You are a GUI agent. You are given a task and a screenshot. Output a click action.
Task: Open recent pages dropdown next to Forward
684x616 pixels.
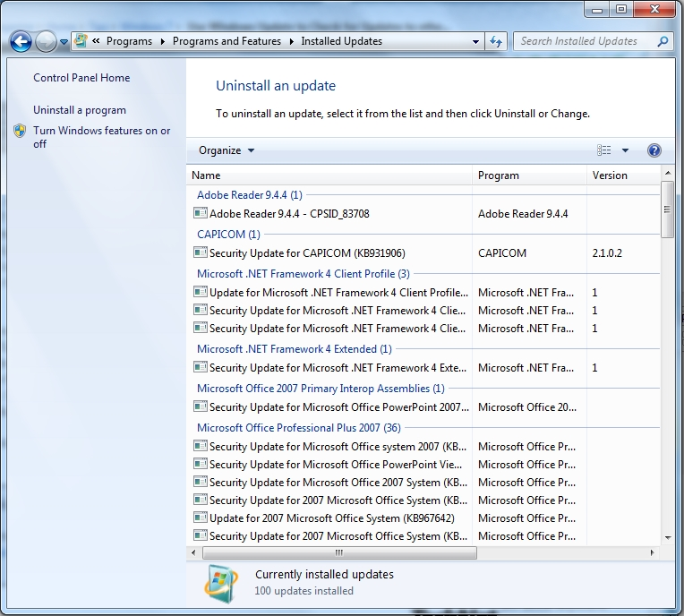[64, 42]
